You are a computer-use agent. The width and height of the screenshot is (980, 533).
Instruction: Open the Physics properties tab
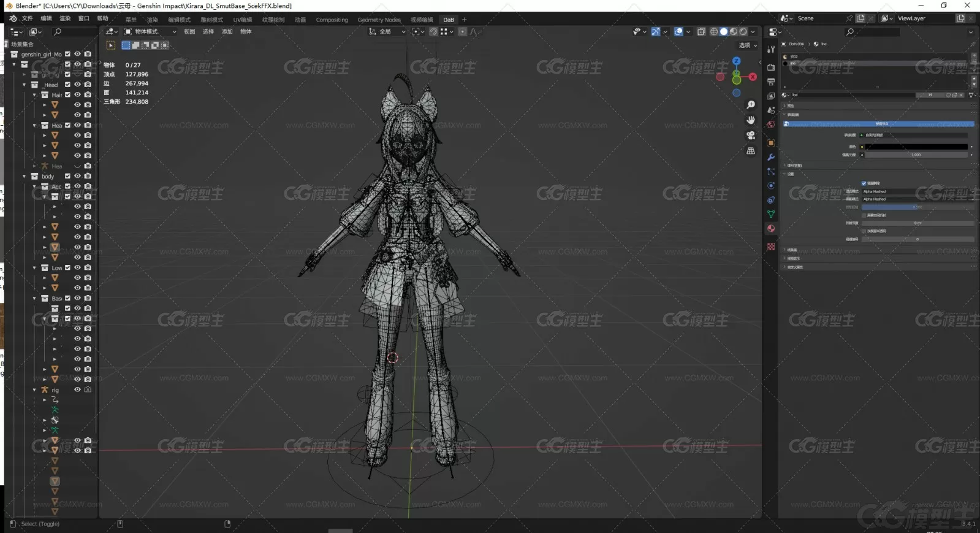coord(771,186)
